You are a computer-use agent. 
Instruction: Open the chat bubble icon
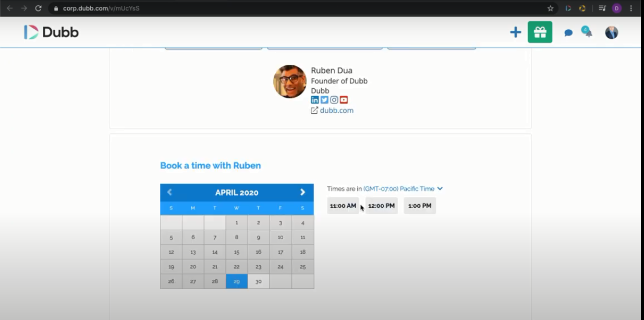(x=568, y=33)
